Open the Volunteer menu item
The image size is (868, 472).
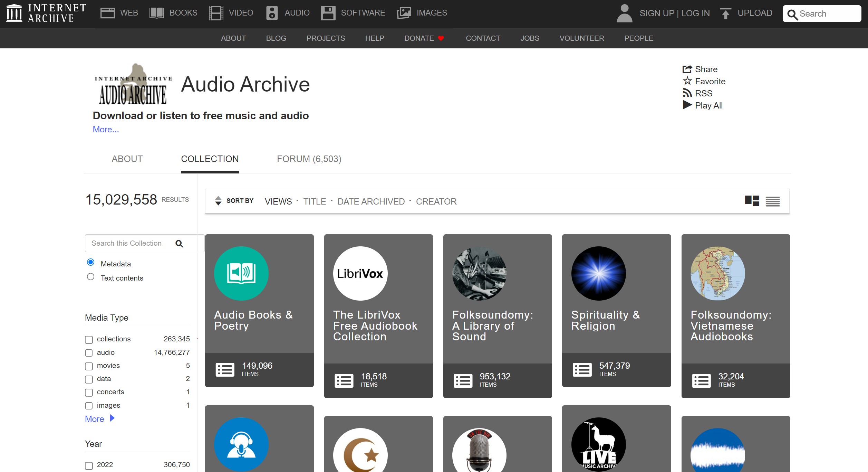coord(582,38)
